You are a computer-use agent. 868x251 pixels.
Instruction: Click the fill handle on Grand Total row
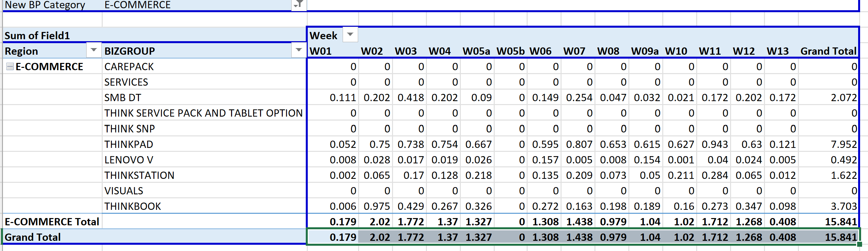859,244
